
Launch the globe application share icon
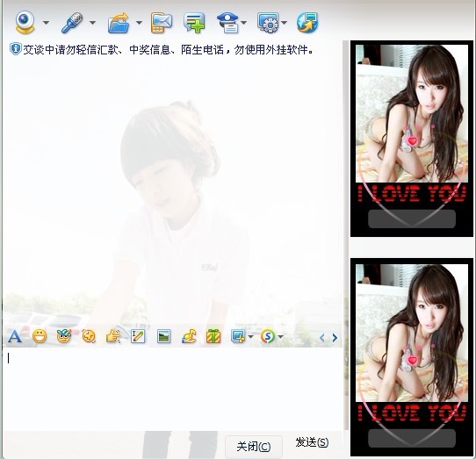pos(307,23)
